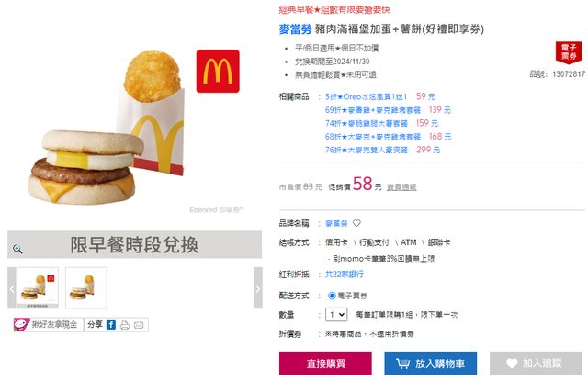
Task: Select the 電子票券 delivery radio button
Action: click(x=332, y=296)
